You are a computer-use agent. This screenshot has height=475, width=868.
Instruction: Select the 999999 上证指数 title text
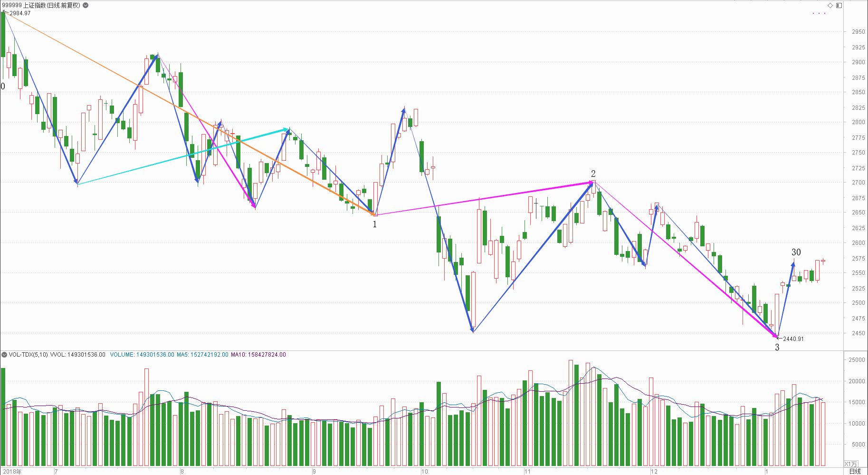pyautogui.click(x=41, y=5)
